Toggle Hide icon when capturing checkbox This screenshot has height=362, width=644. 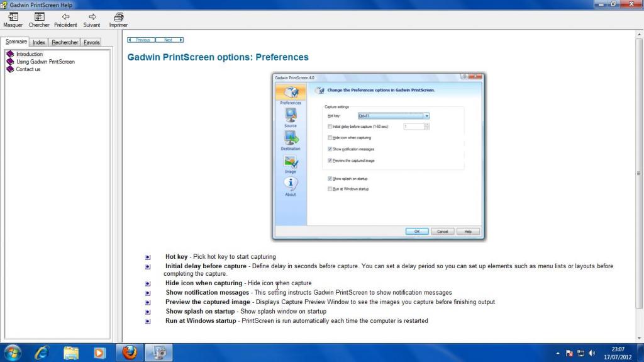click(x=330, y=138)
